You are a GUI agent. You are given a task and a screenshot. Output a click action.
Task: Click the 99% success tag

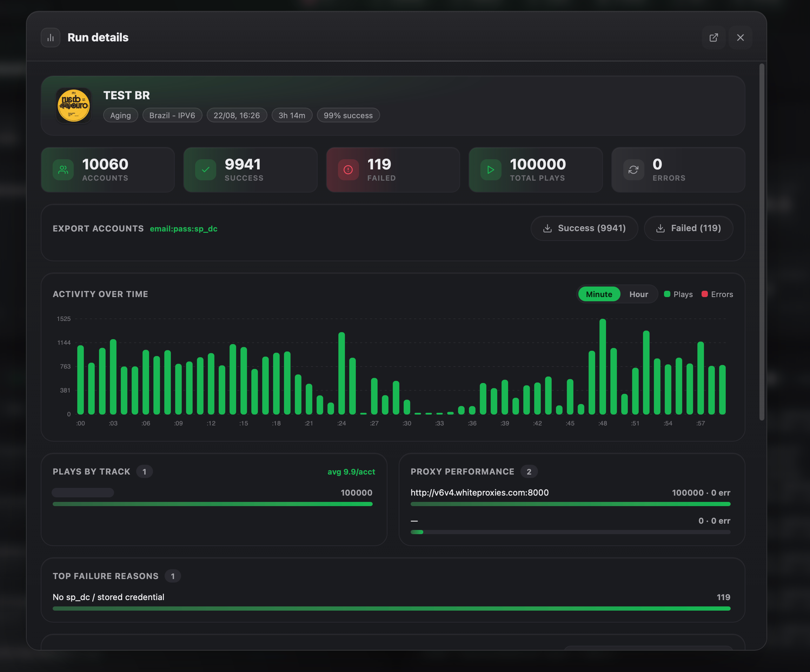(348, 115)
